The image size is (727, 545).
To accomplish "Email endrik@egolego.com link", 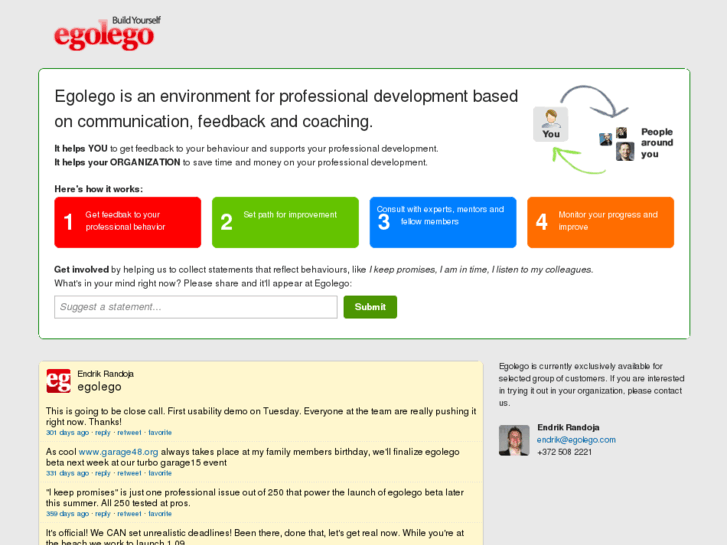I will pos(576,440).
